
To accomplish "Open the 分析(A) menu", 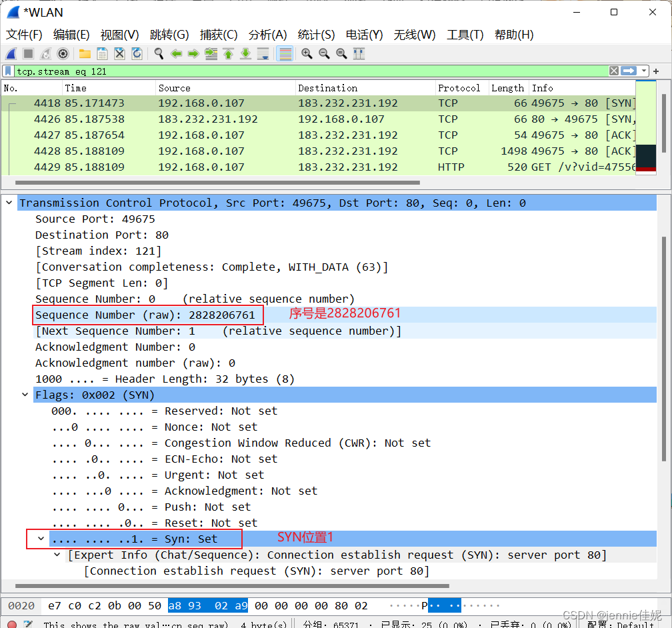I will pos(267,35).
